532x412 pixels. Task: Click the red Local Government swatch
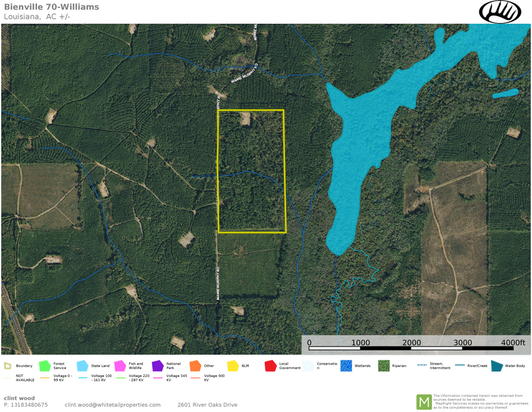(x=270, y=366)
